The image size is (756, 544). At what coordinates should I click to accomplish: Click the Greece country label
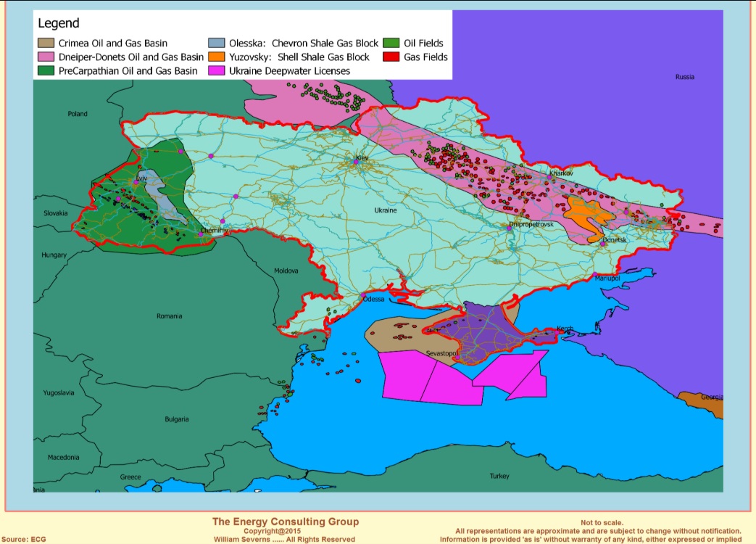130,477
